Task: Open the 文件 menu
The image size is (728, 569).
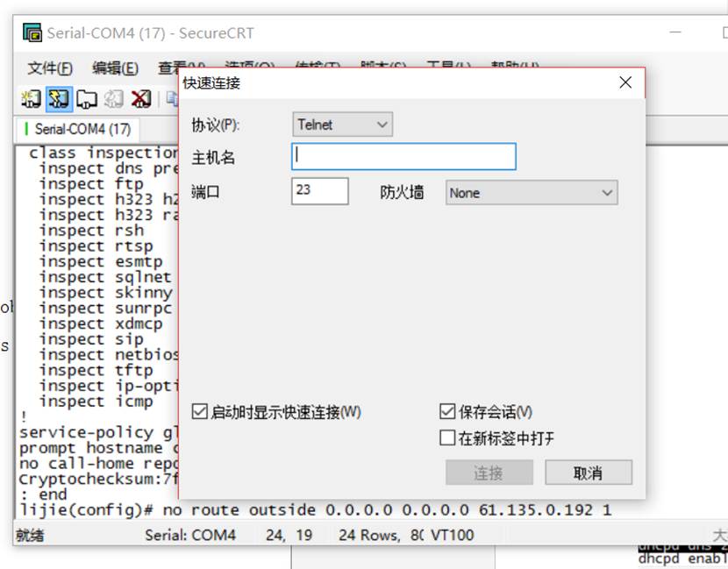Action: [x=49, y=68]
